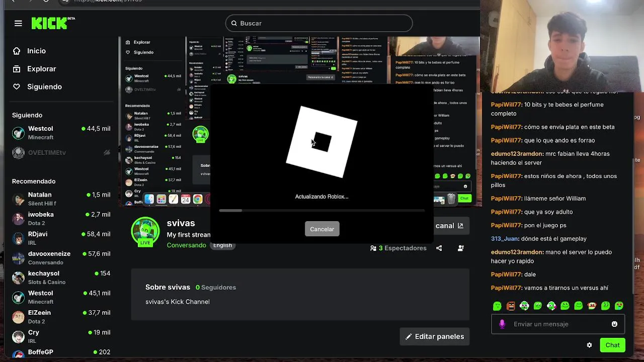Click PapiWill77 on the 10 bits message

pyautogui.click(x=506, y=105)
